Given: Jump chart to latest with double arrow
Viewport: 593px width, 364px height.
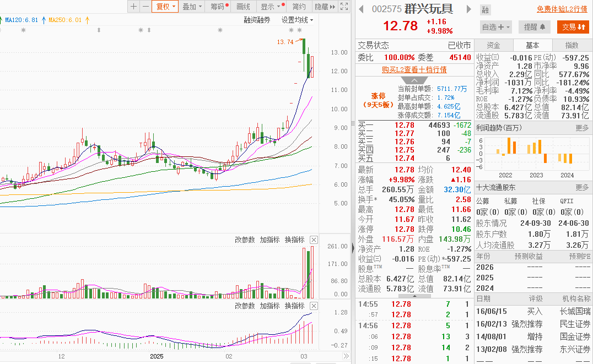Looking at the screenshot, I should pos(346,356).
